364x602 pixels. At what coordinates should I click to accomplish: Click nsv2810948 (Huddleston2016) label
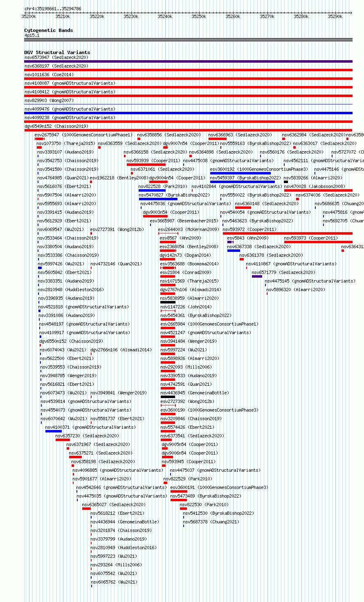(71, 290)
